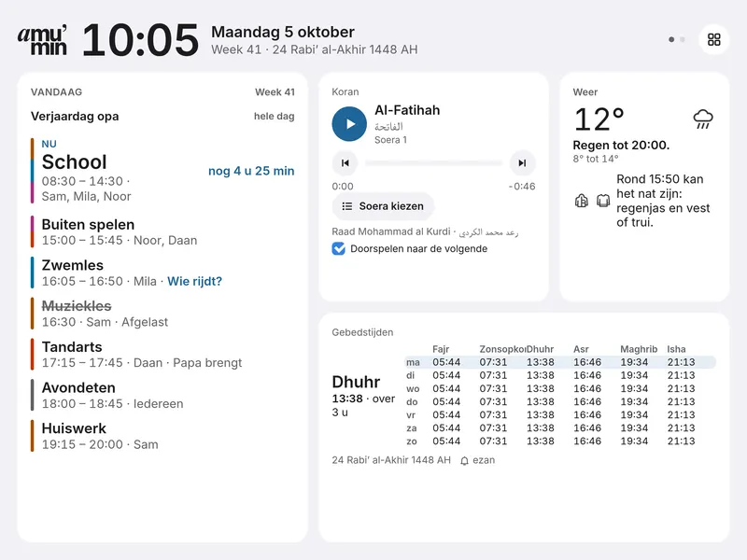The width and height of the screenshot is (747, 560).
Task: Click the Fajr column header
Action: coord(441,349)
